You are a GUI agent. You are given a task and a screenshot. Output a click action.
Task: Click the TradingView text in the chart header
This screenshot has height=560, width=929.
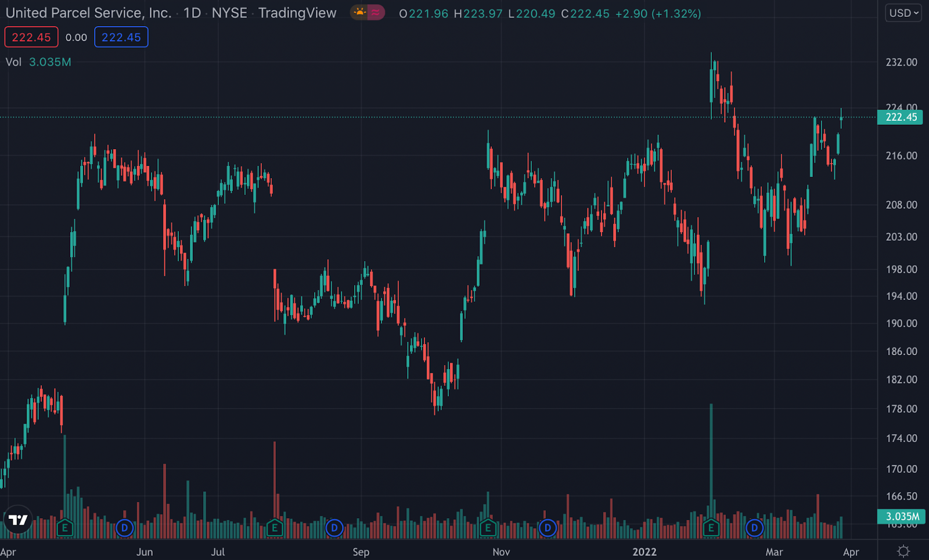297,13
